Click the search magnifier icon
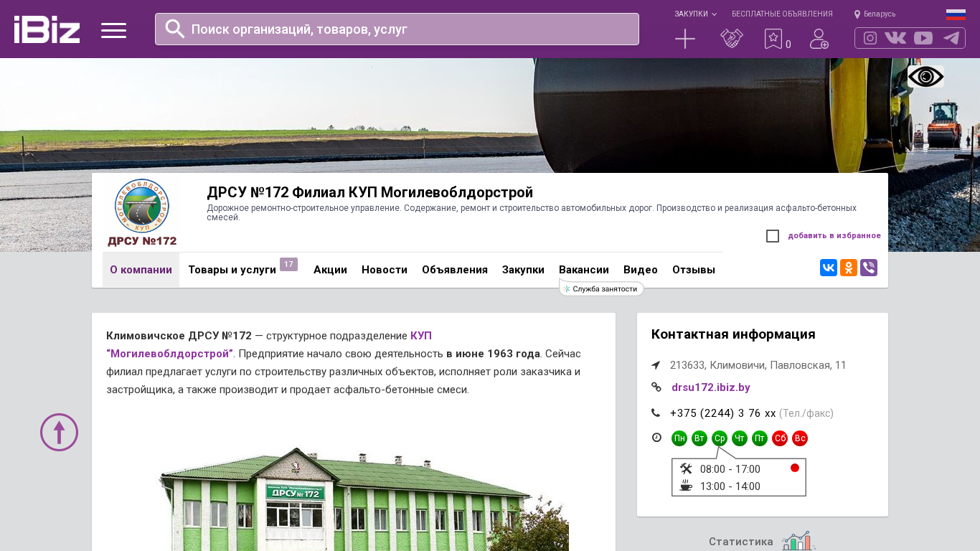 click(x=175, y=29)
